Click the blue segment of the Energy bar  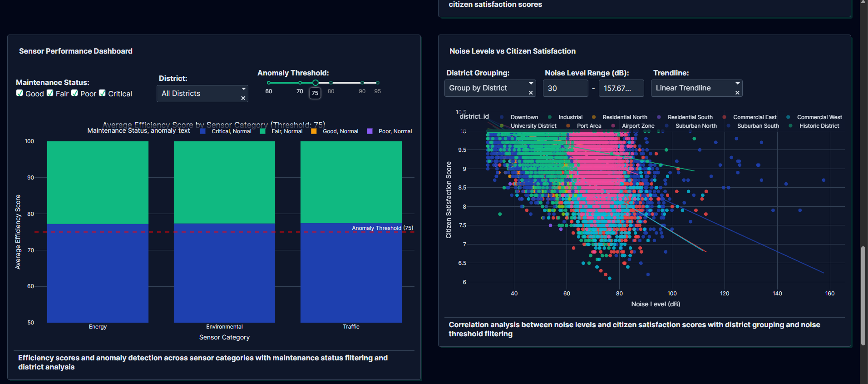[98, 273]
